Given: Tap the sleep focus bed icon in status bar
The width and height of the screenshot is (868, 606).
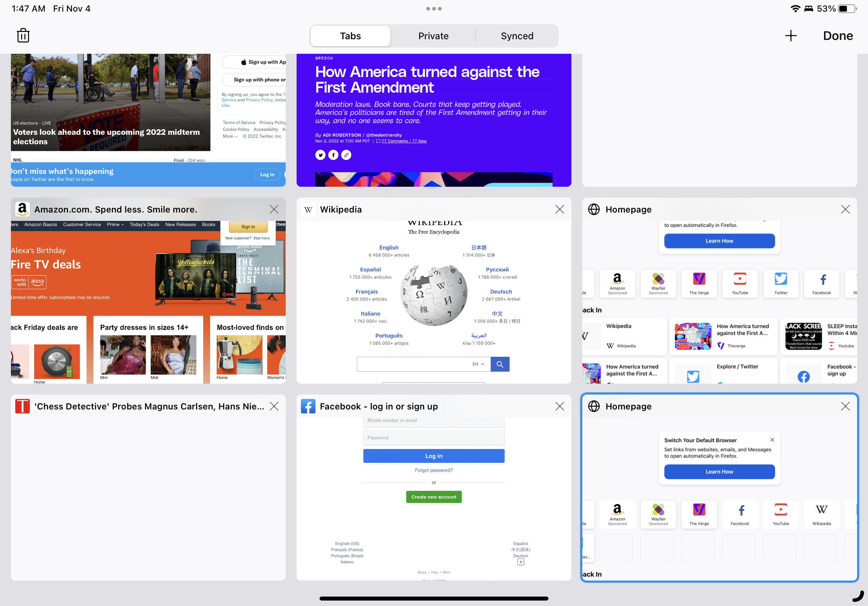Looking at the screenshot, I should 809,9.
